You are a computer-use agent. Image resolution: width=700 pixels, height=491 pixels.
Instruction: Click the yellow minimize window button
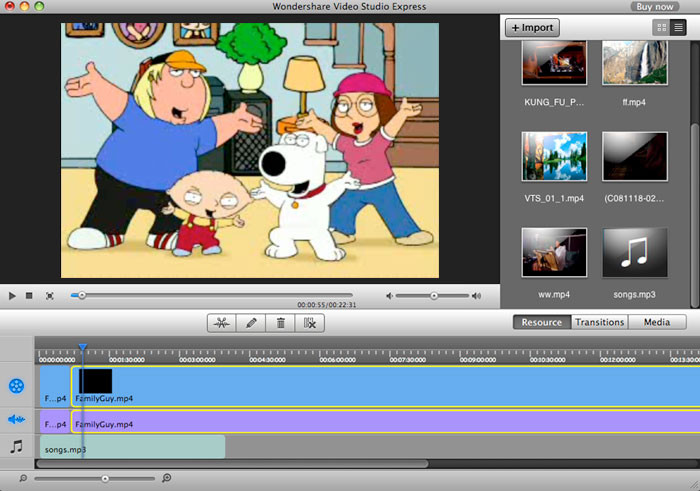[25, 6]
